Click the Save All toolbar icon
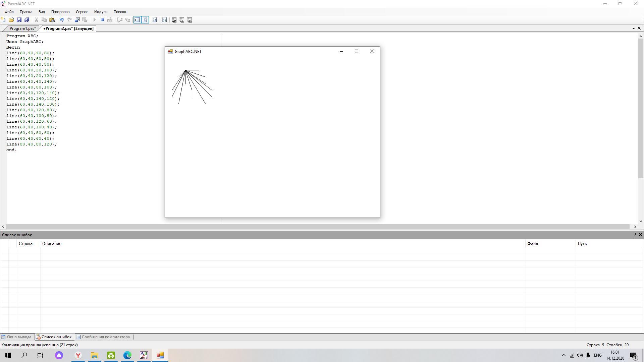The width and height of the screenshot is (644, 362). click(27, 20)
